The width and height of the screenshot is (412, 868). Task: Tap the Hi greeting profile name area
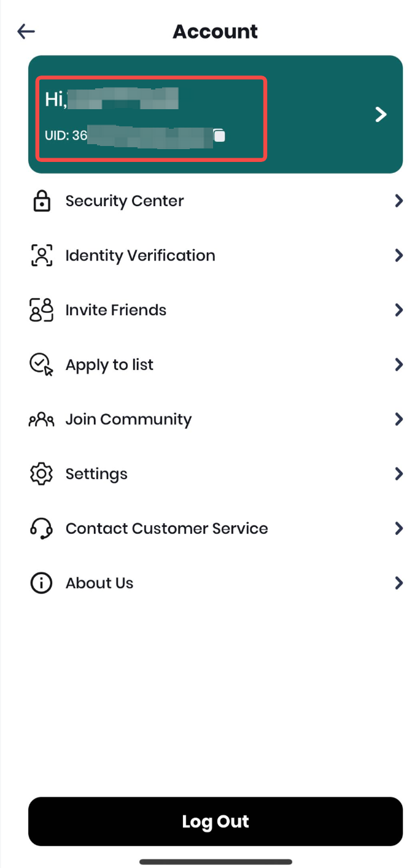112,99
